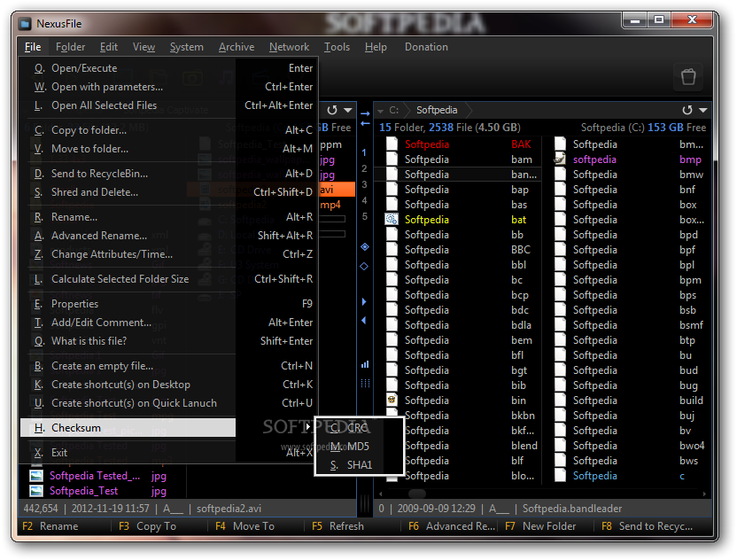The image size is (737, 560).
Task: Click the right-pointing arrow in center strip
Action: pos(365,113)
